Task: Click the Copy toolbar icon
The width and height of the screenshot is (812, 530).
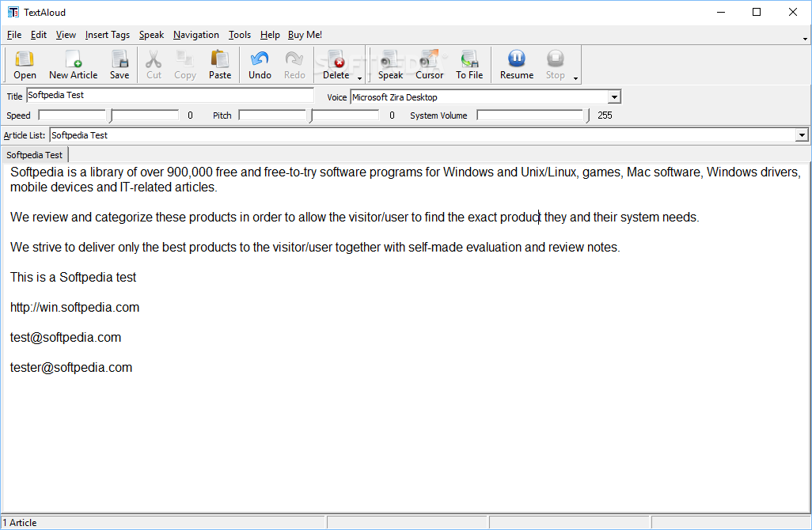Action: [185, 65]
